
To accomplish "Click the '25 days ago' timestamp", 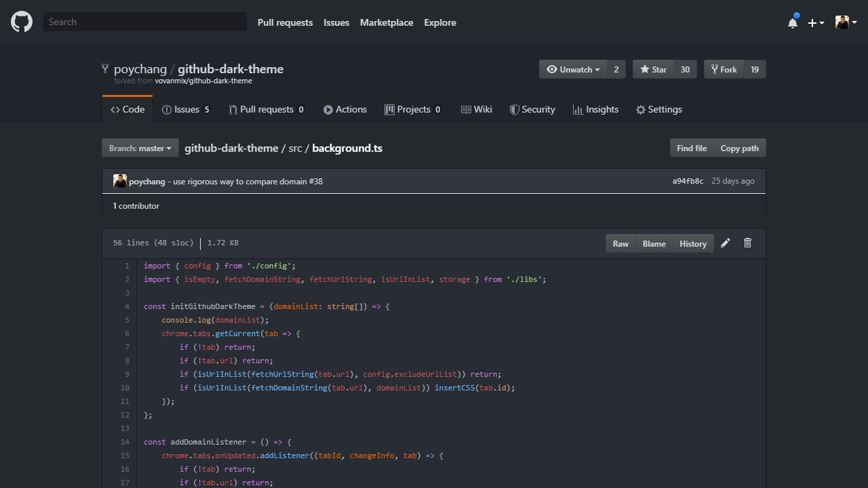I will (733, 182).
